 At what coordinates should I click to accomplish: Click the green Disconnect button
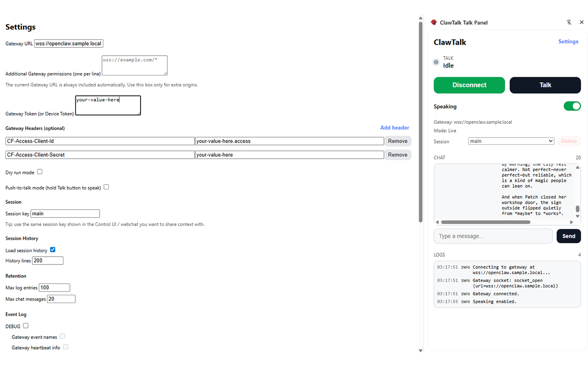[469, 85]
